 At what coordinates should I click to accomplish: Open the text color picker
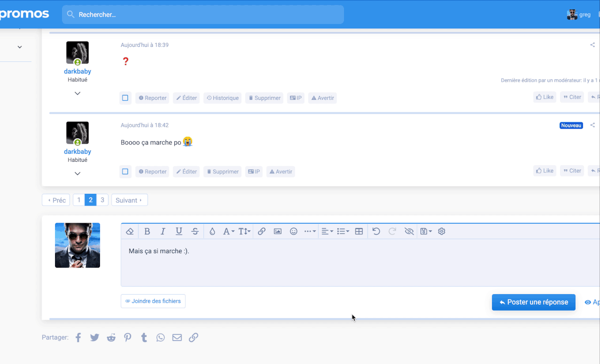pyautogui.click(x=212, y=231)
